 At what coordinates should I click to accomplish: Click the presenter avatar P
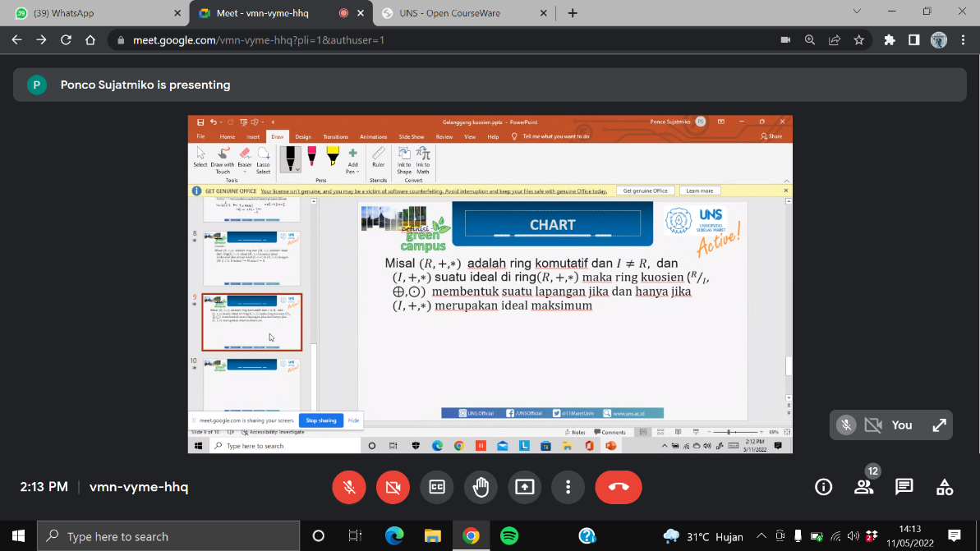[x=37, y=85]
